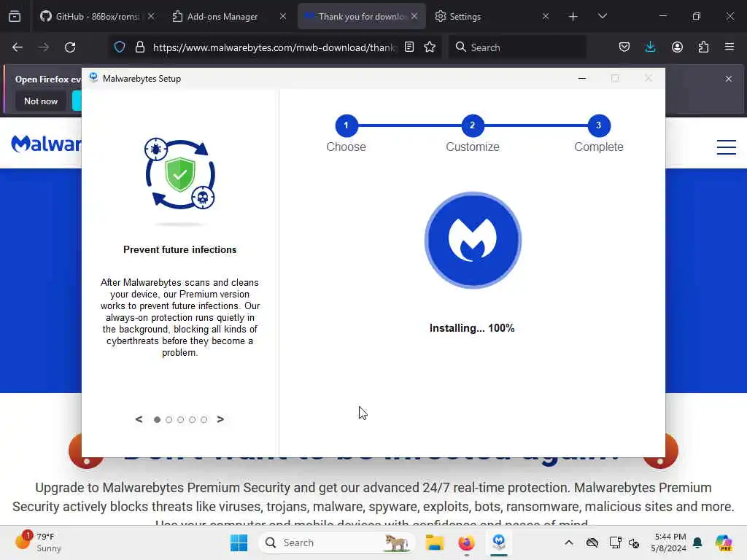Select the Thank you for downloading tab
The width and height of the screenshot is (747, 560).
pyautogui.click(x=360, y=16)
